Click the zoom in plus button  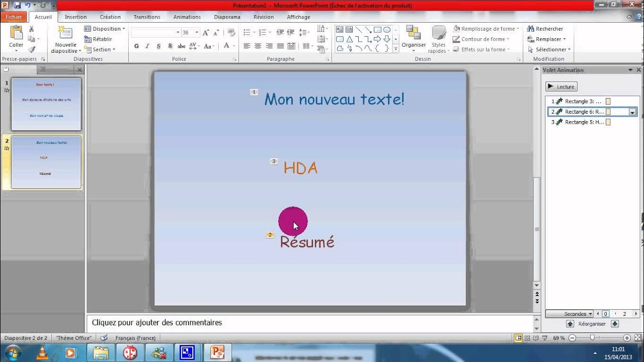coord(627,338)
